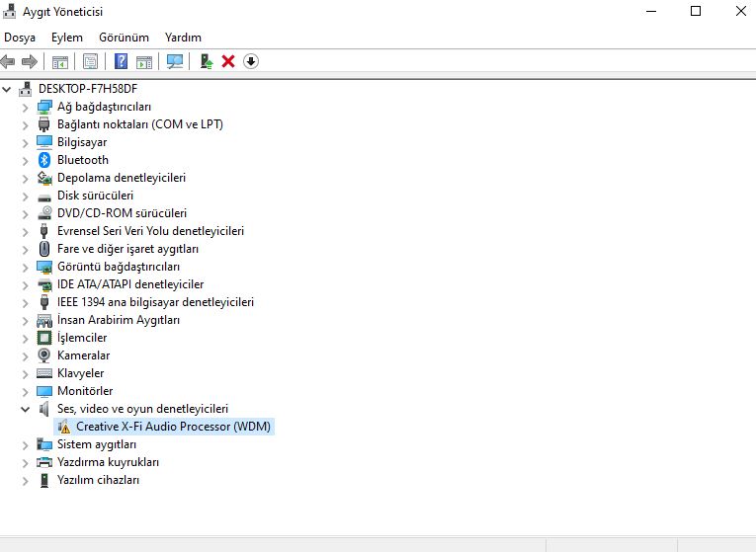Click the Back arrow toolbar icon
756x552 pixels.
point(8,61)
